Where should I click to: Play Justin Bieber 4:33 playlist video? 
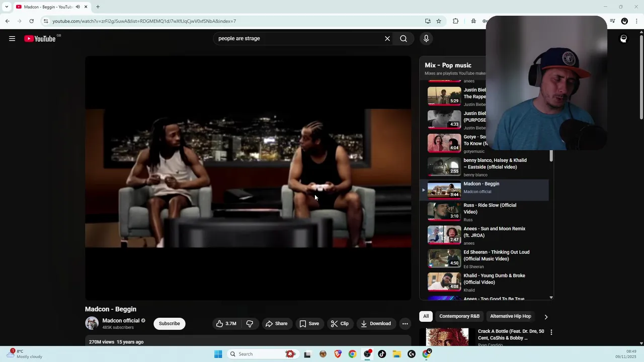tap(444, 120)
